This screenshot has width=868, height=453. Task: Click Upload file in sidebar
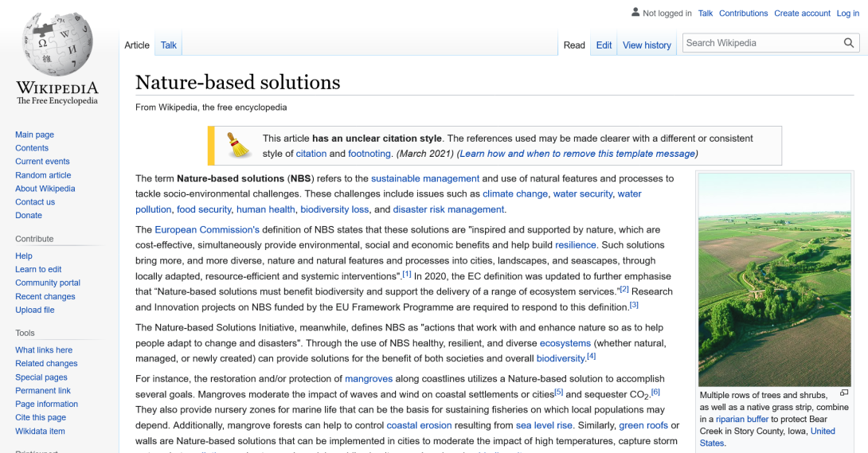tap(35, 310)
